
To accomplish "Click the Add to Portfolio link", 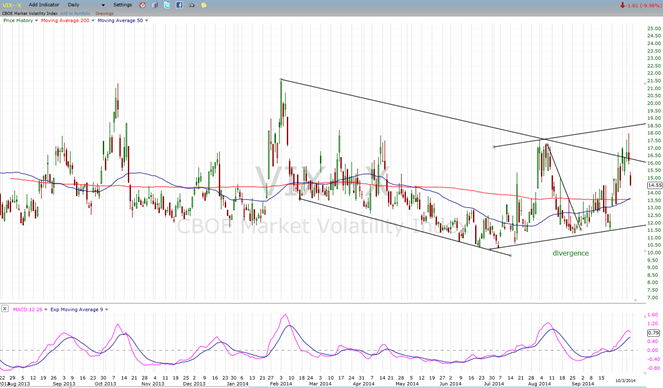I will (x=75, y=14).
